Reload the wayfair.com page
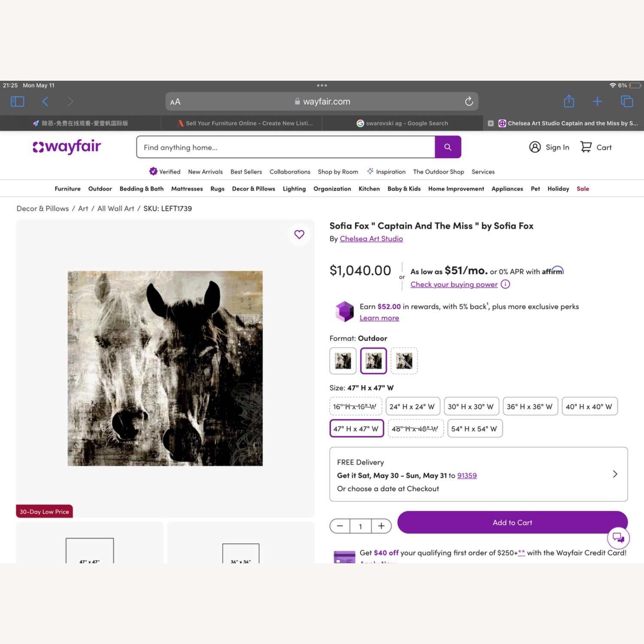Screen dimensions: 644x644 point(469,101)
